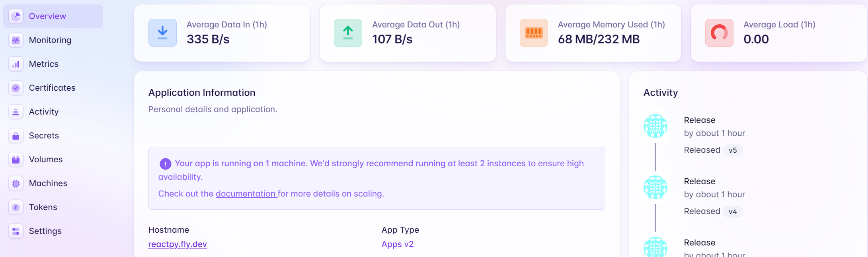Viewport: 868px width, 257px height.
Task: Click the Volumes box icon
Action: [16, 160]
